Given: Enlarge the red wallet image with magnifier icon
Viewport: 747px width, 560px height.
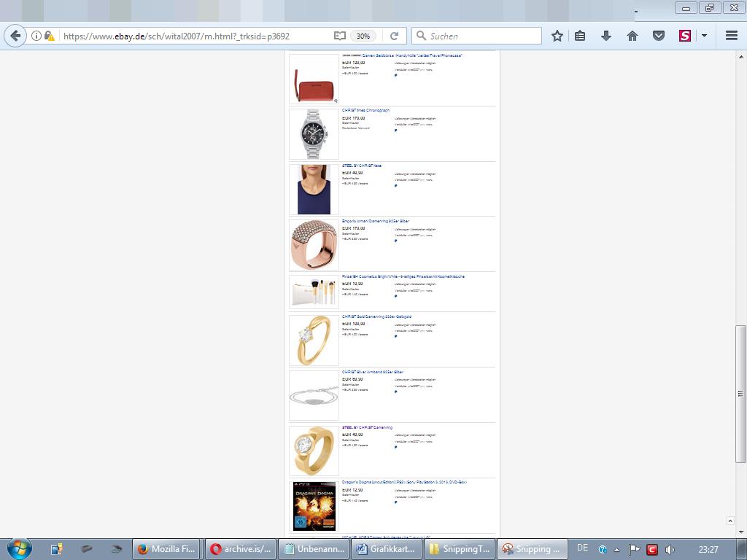Looking at the screenshot, I should tap(336, 101).
